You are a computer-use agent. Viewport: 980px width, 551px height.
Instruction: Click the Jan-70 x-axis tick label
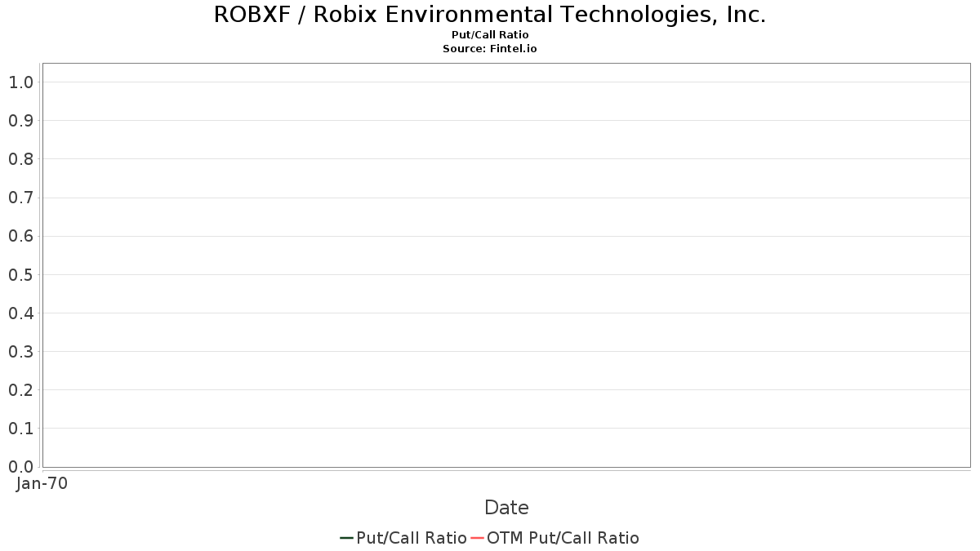click(42, 484)
